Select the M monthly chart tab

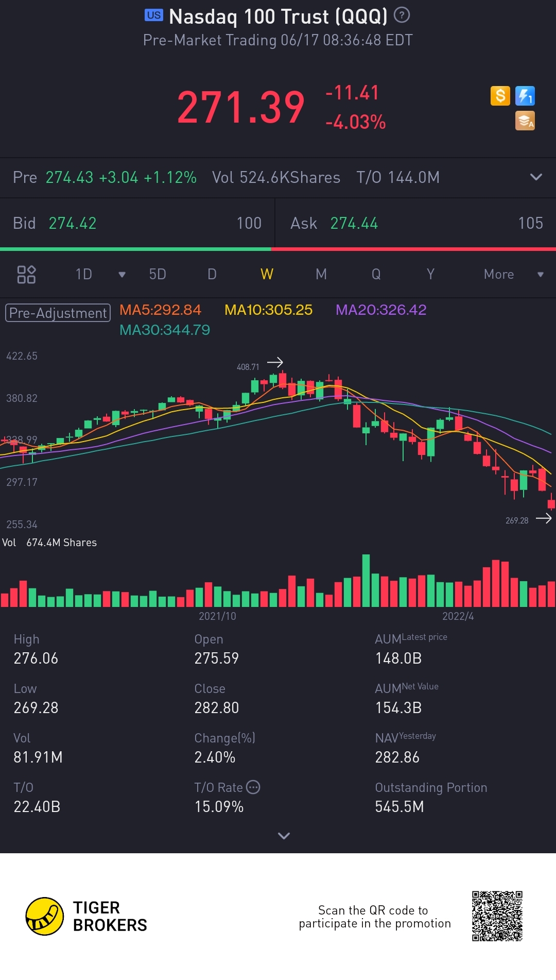321,274
